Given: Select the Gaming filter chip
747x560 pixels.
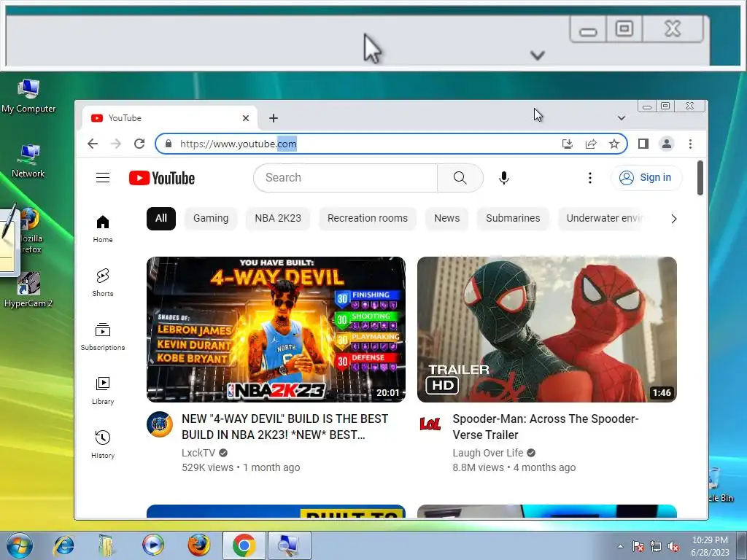Looking at the screenshot, I should (211, 219).
